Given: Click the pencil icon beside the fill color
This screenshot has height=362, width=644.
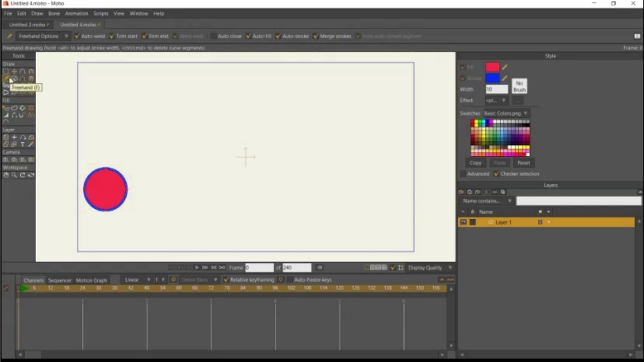Looking at the screenshot, I should (x=505, y=67).
